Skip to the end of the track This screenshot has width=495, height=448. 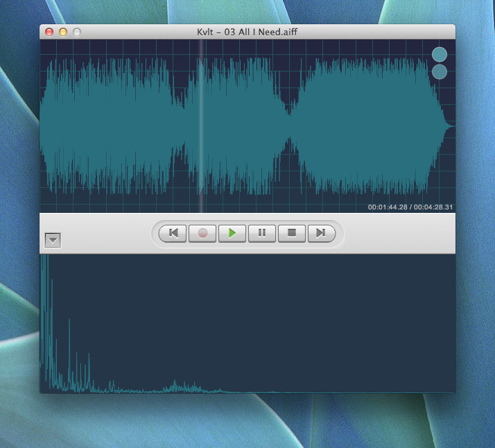321,233
